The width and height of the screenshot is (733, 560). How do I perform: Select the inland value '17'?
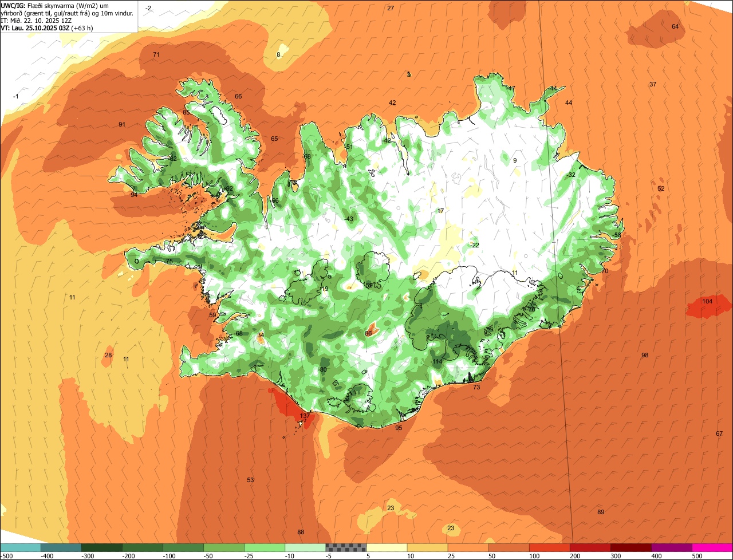click(440, 211)
